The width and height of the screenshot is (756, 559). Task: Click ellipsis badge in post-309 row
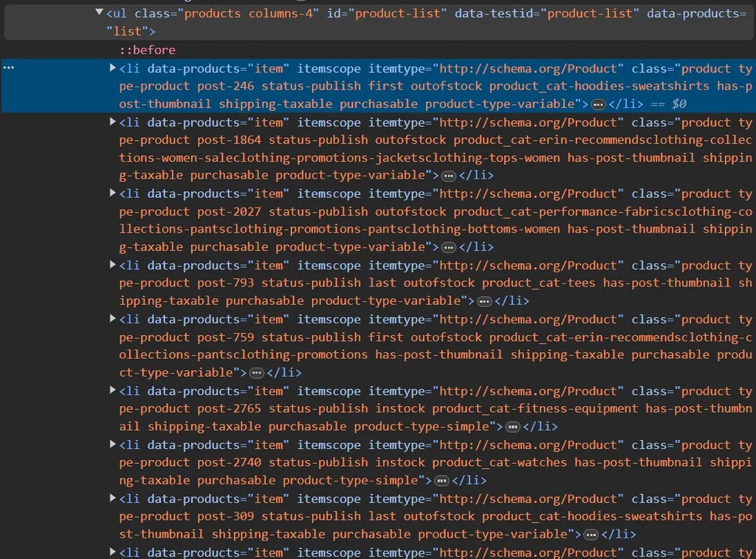[x=591, y=535]
